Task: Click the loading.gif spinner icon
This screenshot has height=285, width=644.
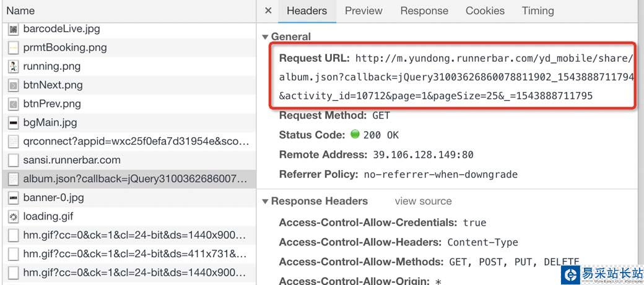Action: tap(14, 217)
